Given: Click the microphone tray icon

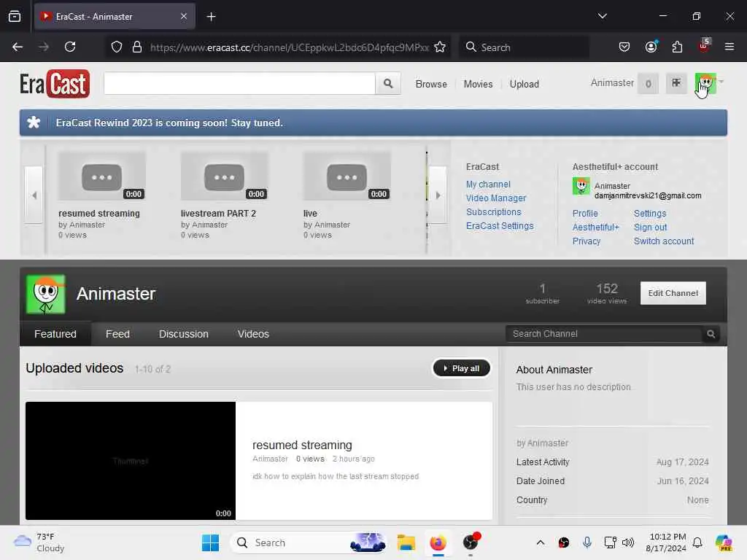Looking at the screenshot, I should pyautogui.click(x=587, y=542).
